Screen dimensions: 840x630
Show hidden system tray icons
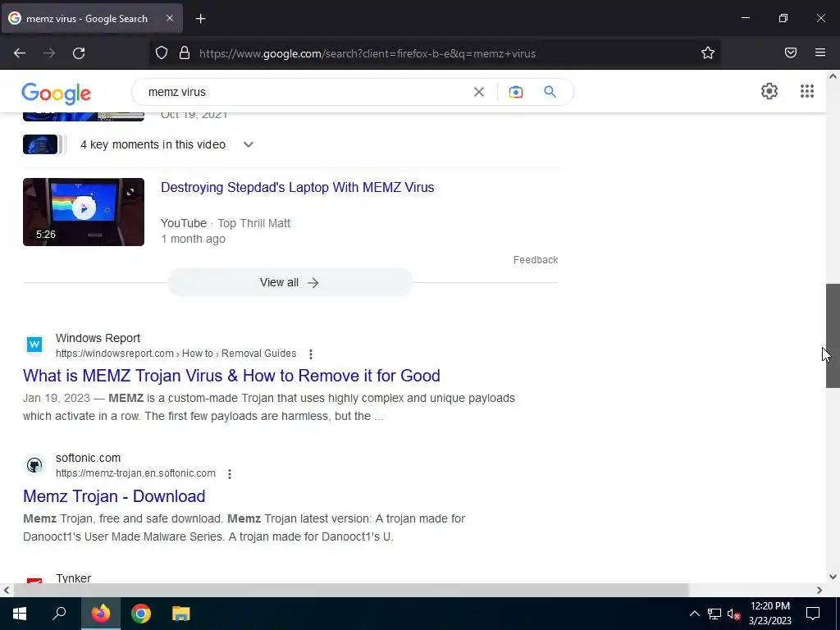[x=694, y=614]
